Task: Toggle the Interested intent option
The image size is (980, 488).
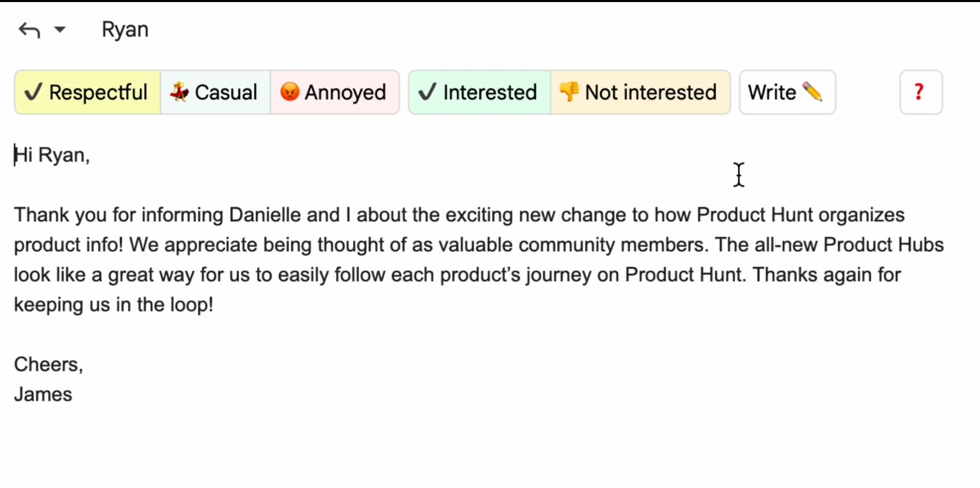Action: [479, 93]
